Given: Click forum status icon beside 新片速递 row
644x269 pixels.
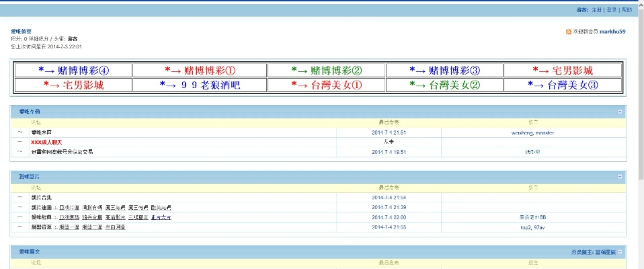Looking at the screenshot, I should 19,207.
